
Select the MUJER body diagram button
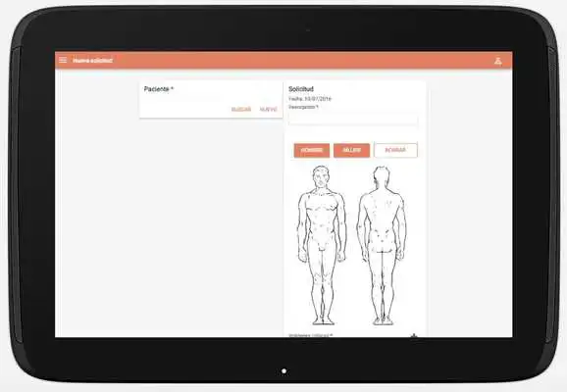352,150
